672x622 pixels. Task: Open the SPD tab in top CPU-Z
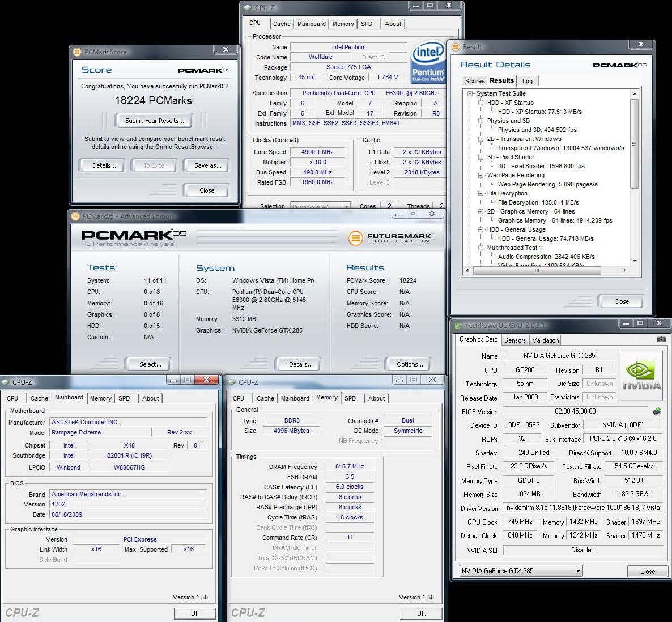click(367, 24)
